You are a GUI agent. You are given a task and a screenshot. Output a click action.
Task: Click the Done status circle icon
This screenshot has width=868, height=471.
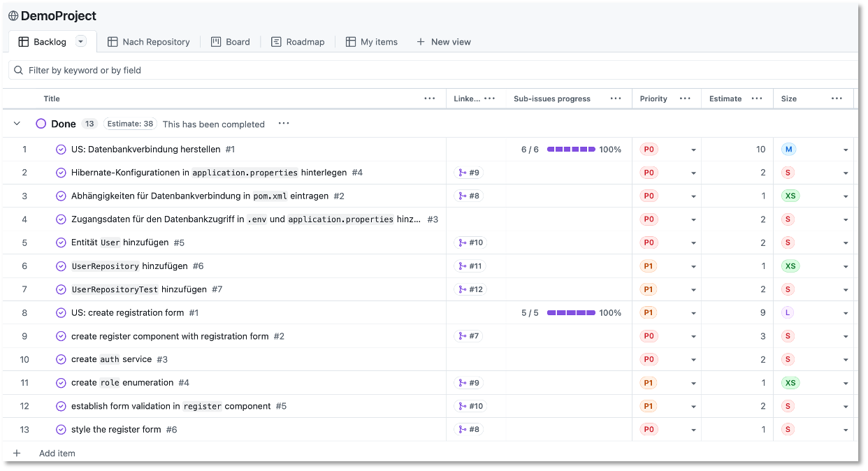pos(41,124)
